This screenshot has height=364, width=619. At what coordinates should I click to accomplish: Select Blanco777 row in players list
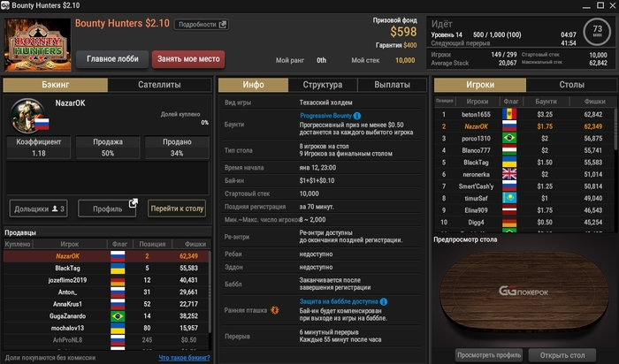[524, 150]
